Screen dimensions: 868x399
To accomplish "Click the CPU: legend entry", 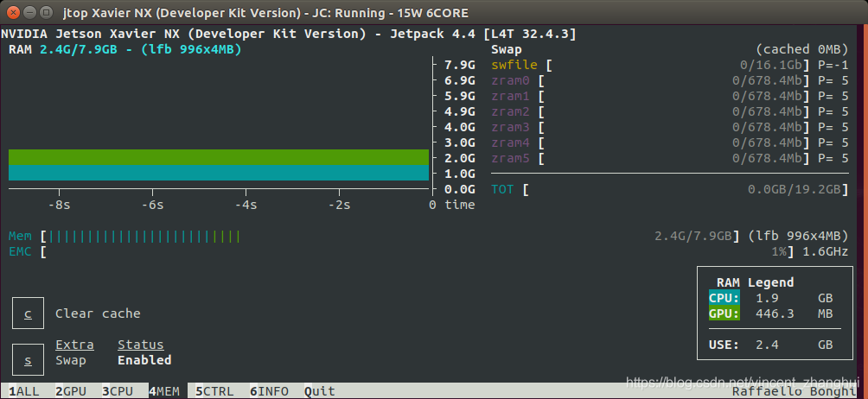I will pyautogui.click(x=724, y=298).
